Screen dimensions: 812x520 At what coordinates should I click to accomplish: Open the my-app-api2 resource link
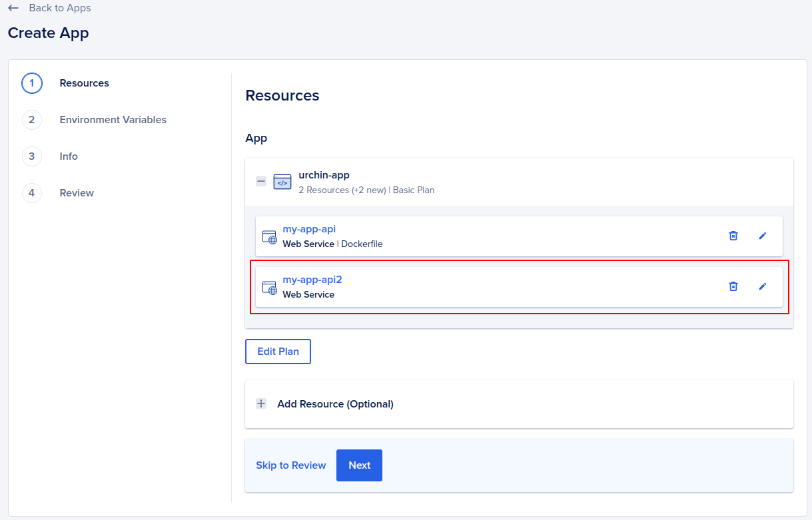[312, 279]
